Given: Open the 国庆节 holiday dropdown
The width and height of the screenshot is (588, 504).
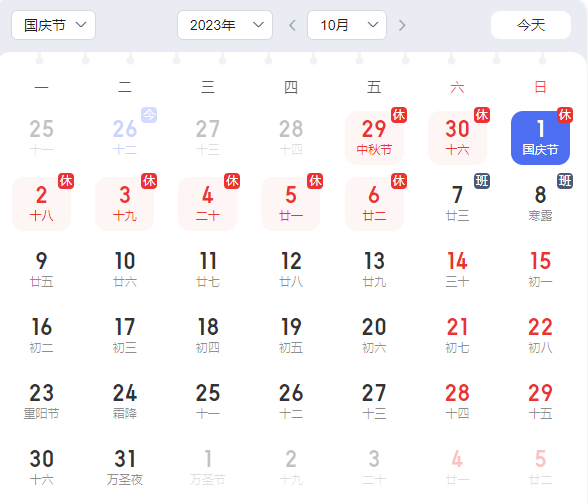Looking at the screenshot, I should coord(54,25).
